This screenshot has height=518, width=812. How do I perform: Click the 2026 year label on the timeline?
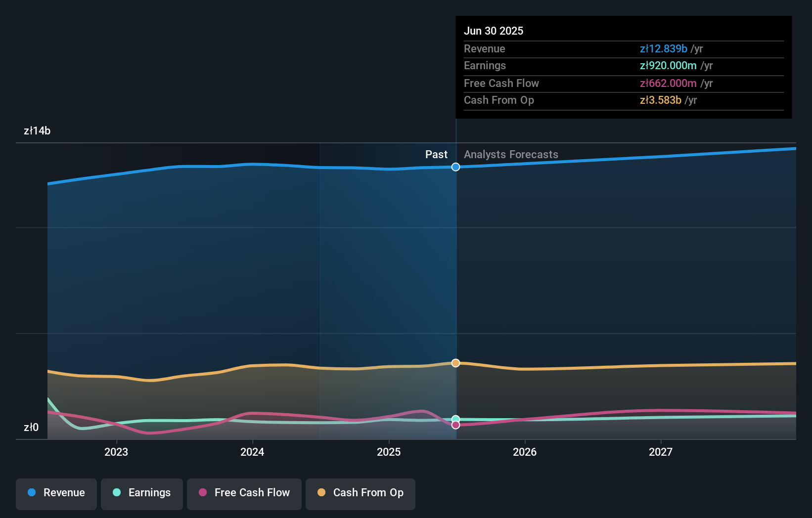[x=525, y=452]
